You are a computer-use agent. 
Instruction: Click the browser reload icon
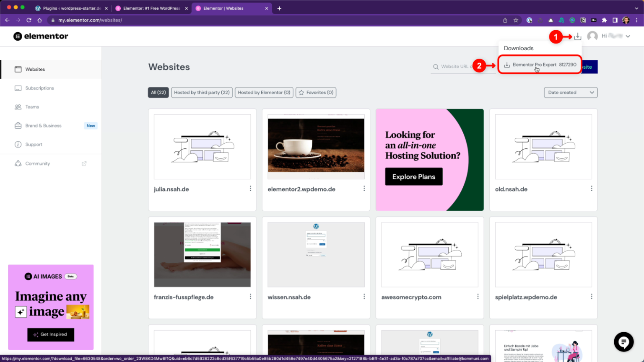tap(29, 20)
